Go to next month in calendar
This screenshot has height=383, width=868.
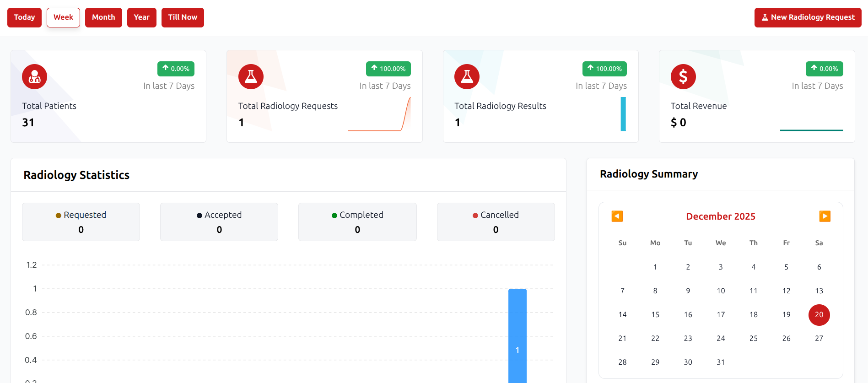click(825, 216)
